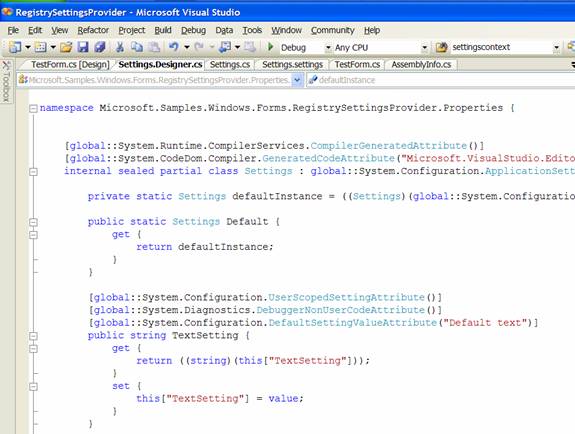Viewport: 575px width, 434px height.
Task: Open the Toolbox side panel
Action: coord(6,81)
